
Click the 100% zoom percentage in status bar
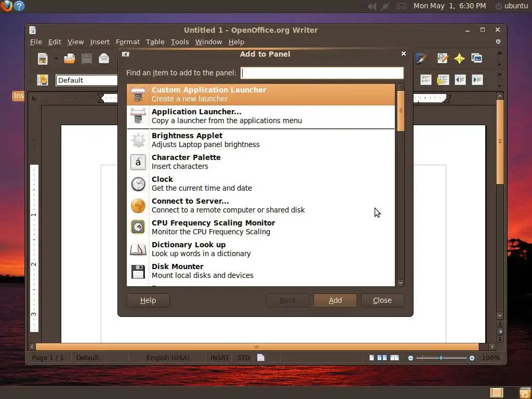point(490,357)
